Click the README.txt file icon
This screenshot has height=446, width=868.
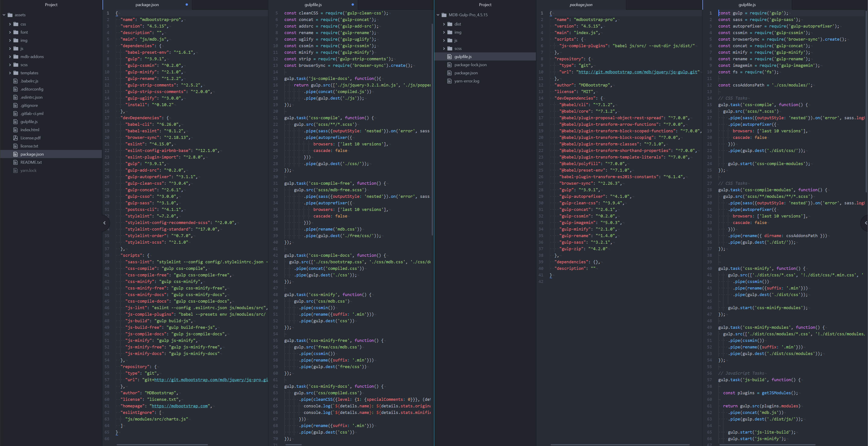click(16, 162)
